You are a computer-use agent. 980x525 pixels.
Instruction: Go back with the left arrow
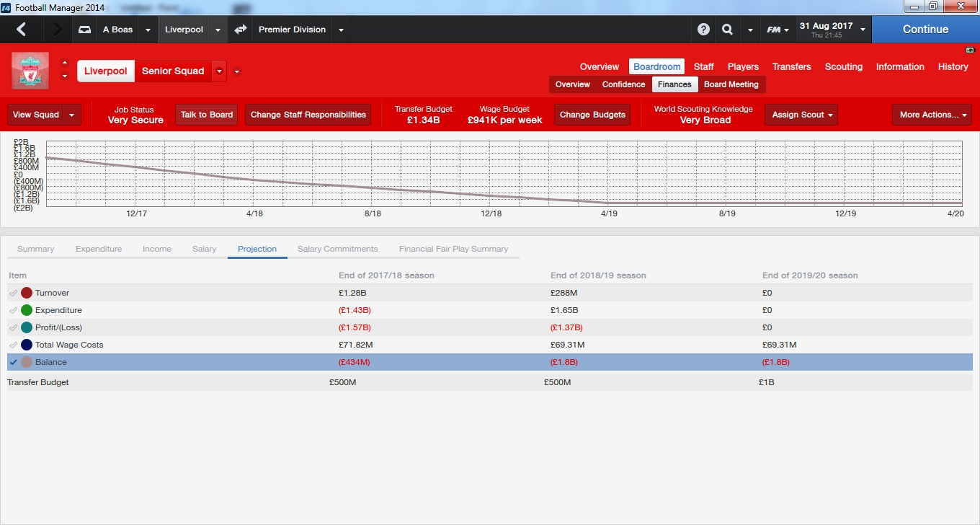click(x=22, y=30)
